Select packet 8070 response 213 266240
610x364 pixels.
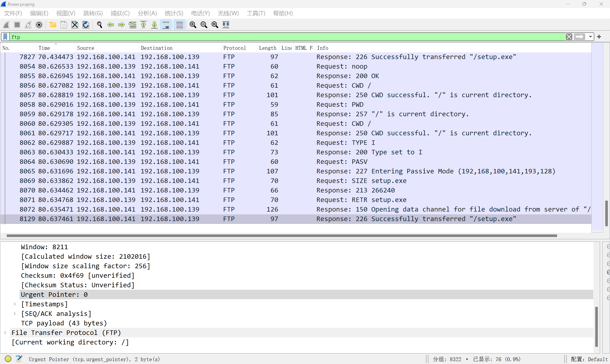pyautogui.click(x=296, y=190)
